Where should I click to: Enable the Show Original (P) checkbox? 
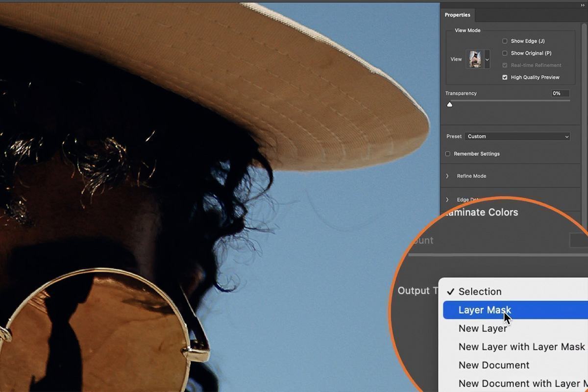pyautogui.click(x=505, y=53)
